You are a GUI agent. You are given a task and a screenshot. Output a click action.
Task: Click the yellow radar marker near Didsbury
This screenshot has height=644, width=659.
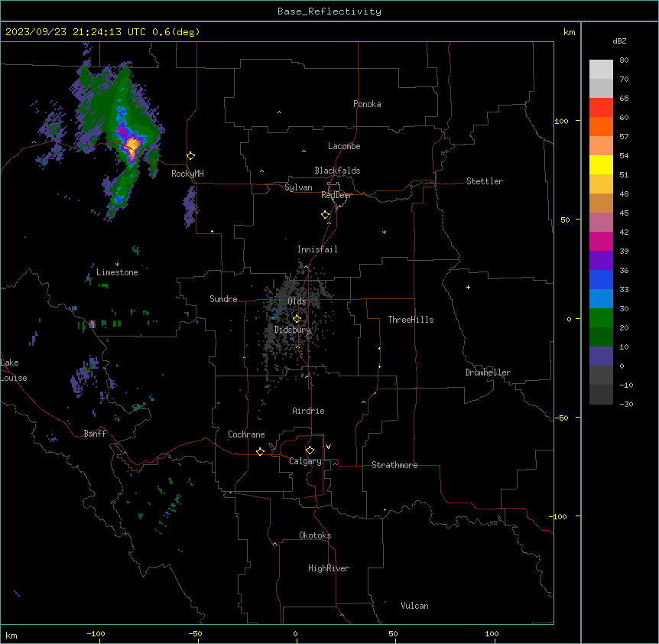(297, 319)
